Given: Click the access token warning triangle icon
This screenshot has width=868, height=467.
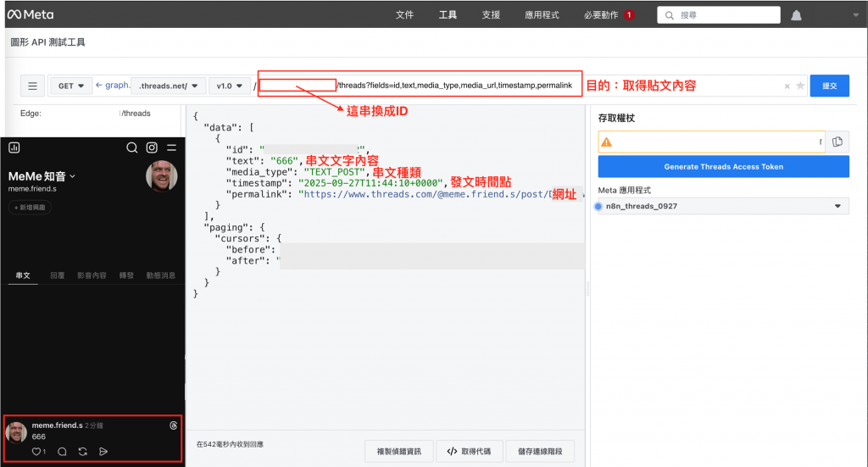Looking at the screenshot, I should pyautogui.click(x=607, y=142).
